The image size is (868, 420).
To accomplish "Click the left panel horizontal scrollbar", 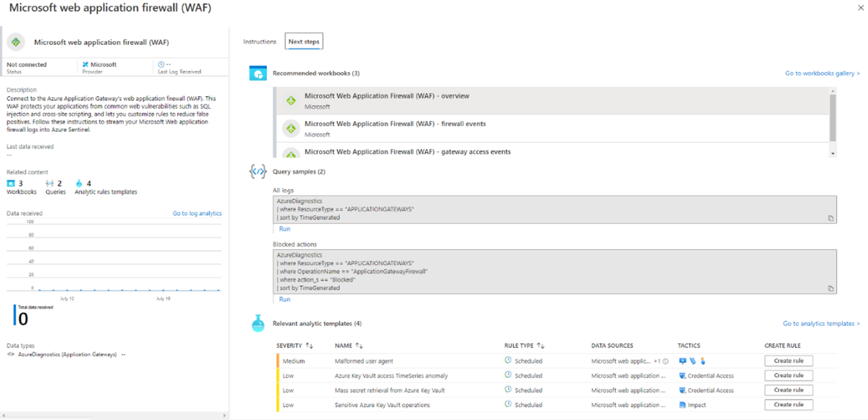I will pyautogui.click(x=114, y=416).
